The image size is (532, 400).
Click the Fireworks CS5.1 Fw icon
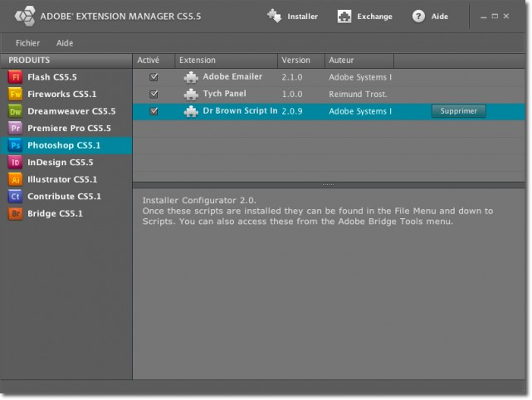click(15, 94)
